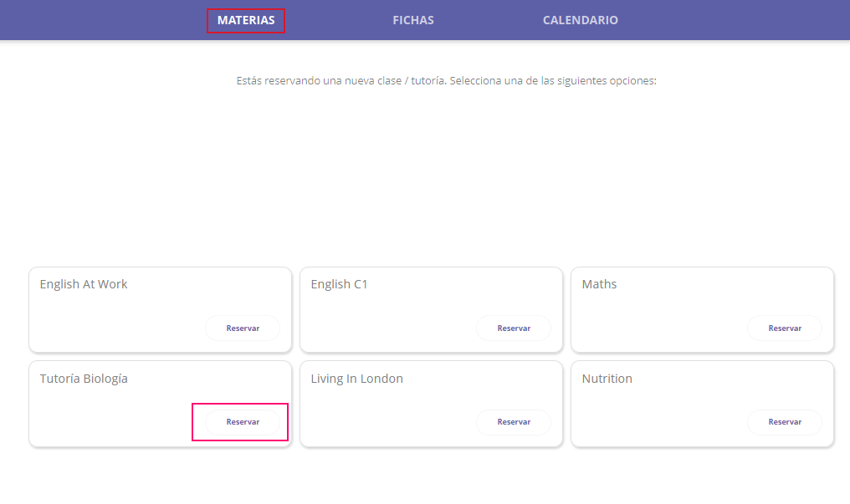Click the English At Work title text
This screenshot has width=850, height=504.
tap(84, 284)
